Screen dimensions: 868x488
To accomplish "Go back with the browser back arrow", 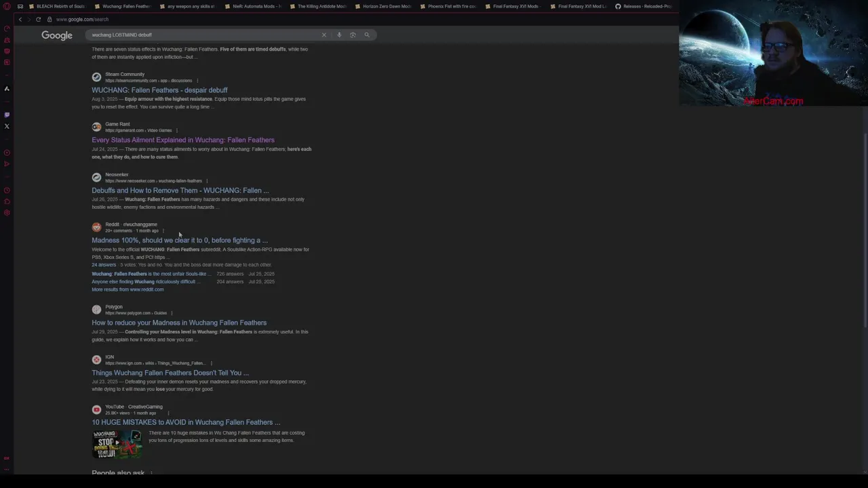I will click(20, 19).
